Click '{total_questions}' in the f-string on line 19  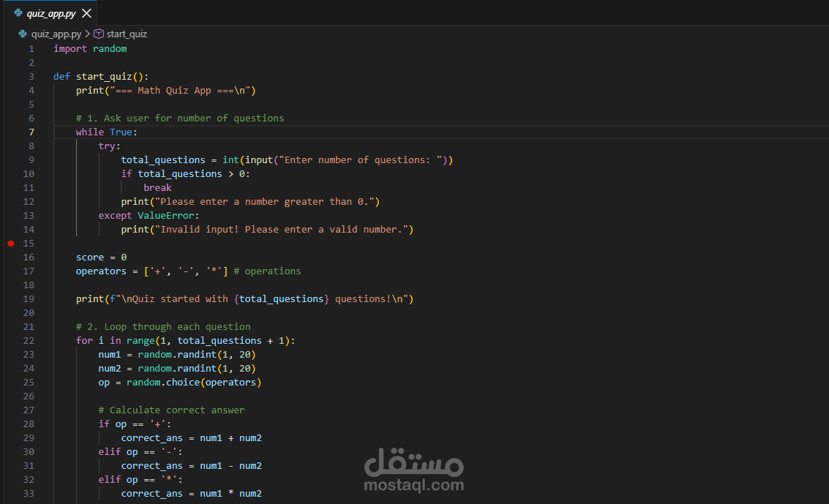click(x=282, y=299)
